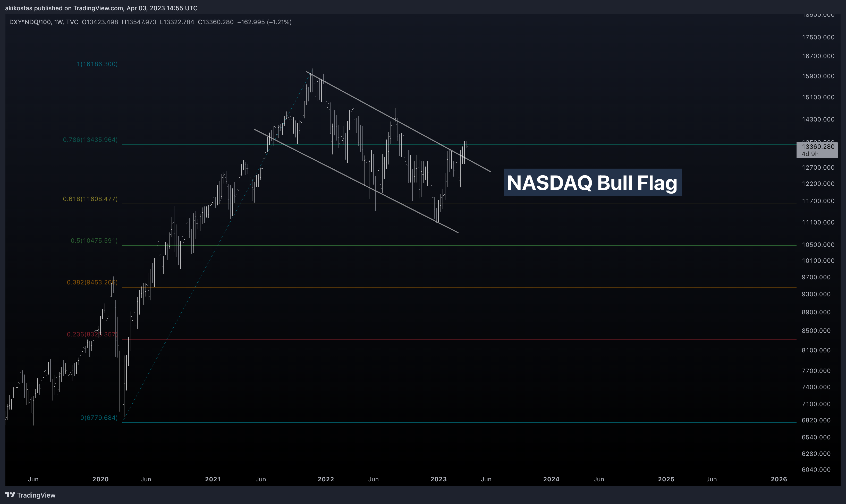Select the red 0.236 Fibonacci label

92,334
